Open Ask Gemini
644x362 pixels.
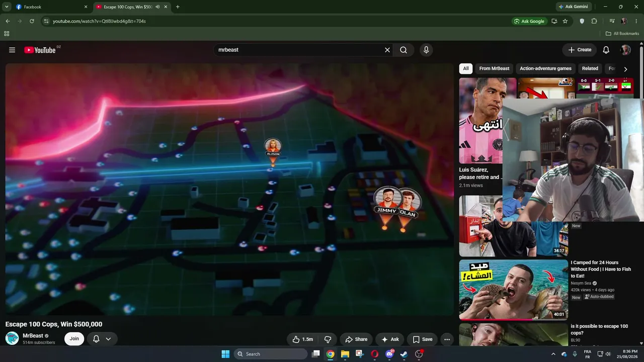coord(573,7)
